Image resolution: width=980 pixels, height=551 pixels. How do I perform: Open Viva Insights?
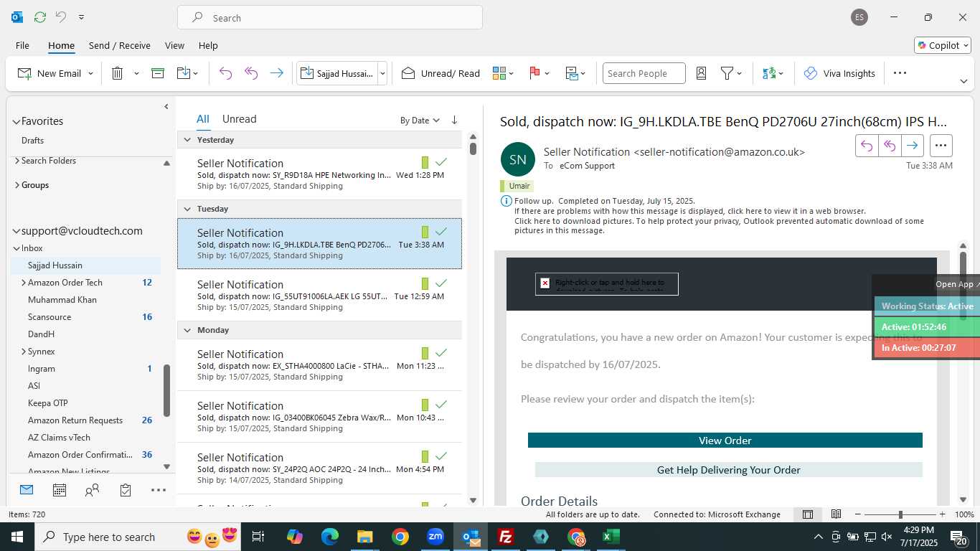(839, 73)
